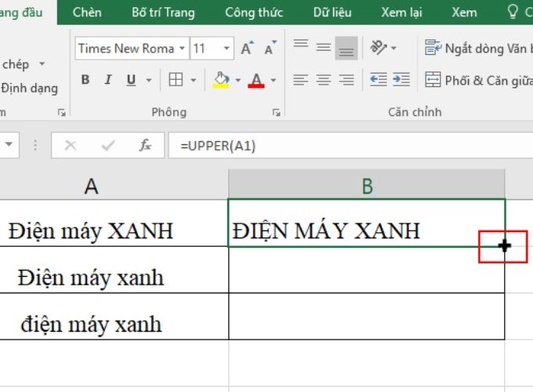Toggle italic formatting
Image resolution: width=533 pixels, height=392 pixels.
click(107, 80)
